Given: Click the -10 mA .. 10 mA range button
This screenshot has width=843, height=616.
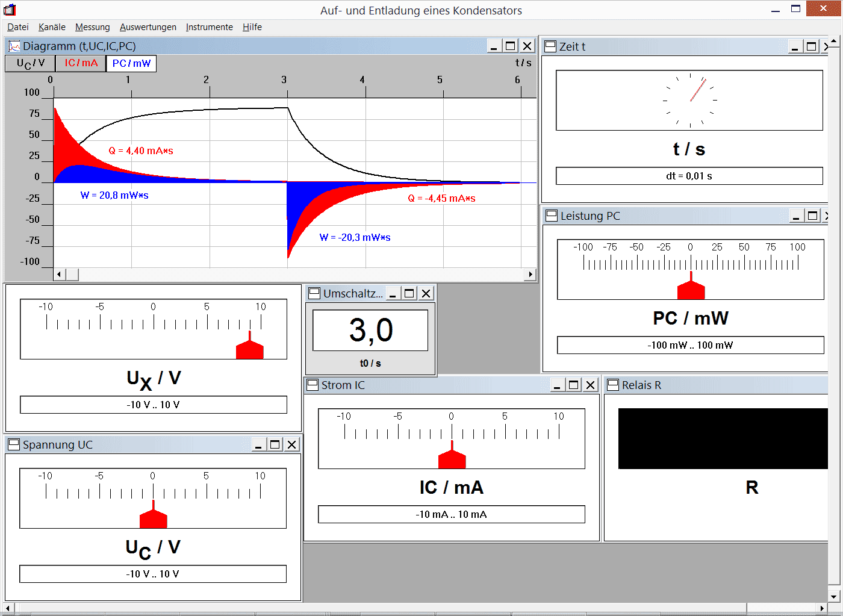Looking at the screenshot, I should point(451,514).
